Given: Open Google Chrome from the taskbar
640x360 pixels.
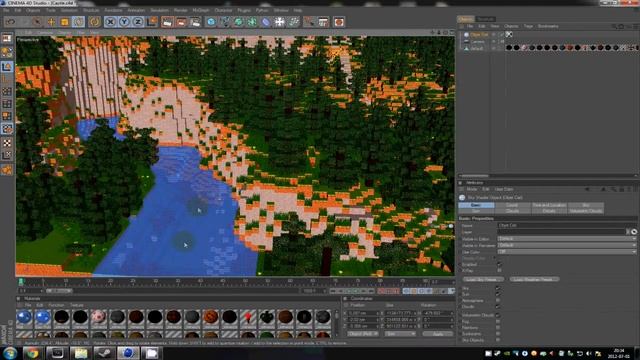Looking at the screenshot, I should point(33,353).
